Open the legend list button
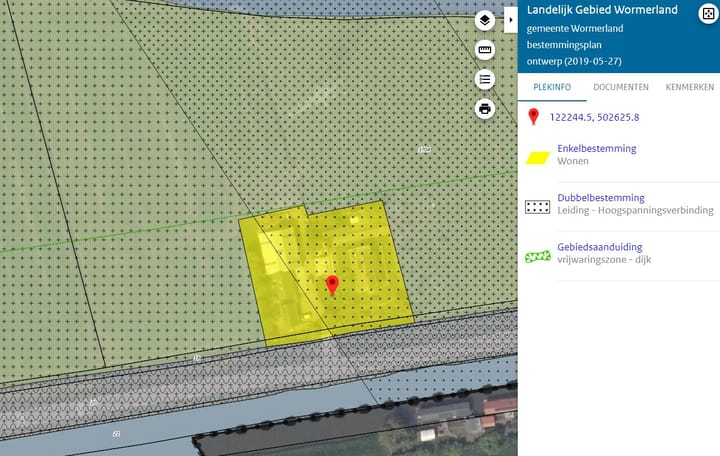 (485, 80)
